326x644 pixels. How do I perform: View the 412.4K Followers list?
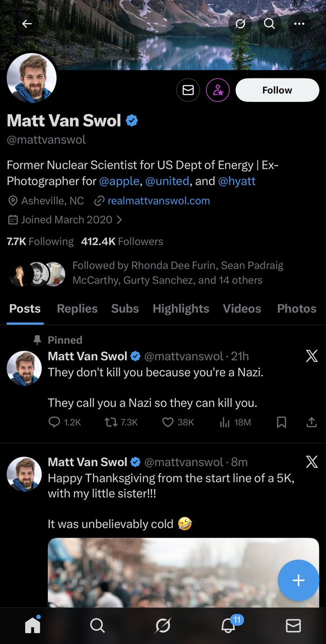tap(122, 241)
